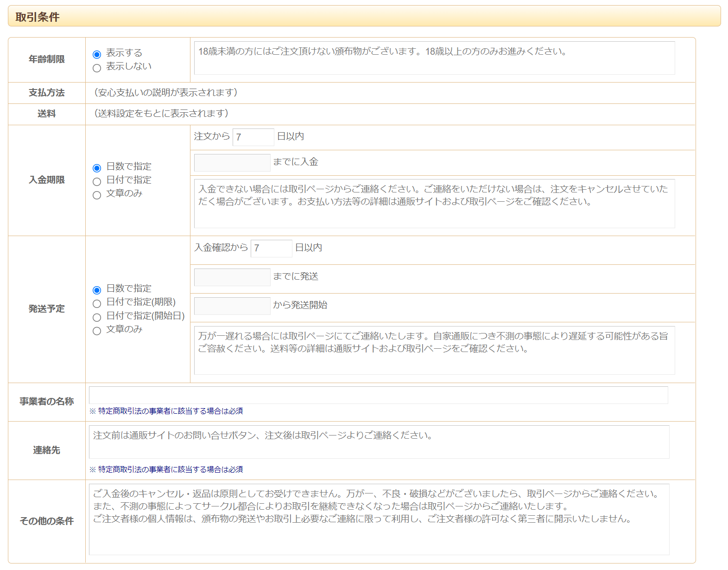Choose '日付で指定' under 入金期限
728x570 pixels.
click(97, 181)
